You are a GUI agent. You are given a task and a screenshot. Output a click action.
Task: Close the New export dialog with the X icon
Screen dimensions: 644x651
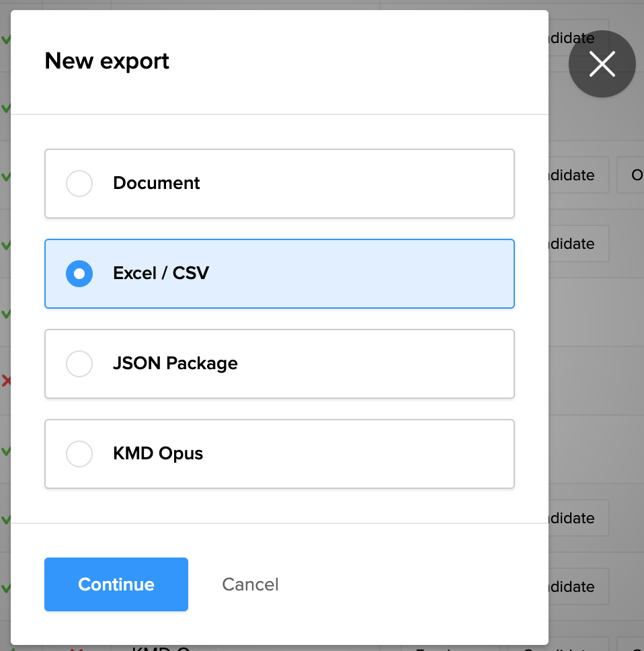tap(602, 65)
